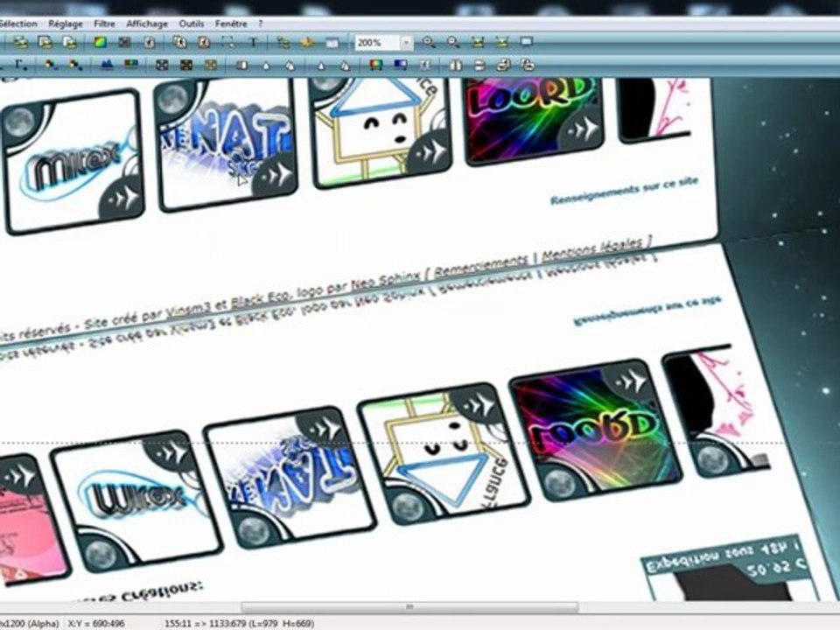Select the Text tool T icon
The width and height of the screenshot is (840, 630).
pos(253,42)
